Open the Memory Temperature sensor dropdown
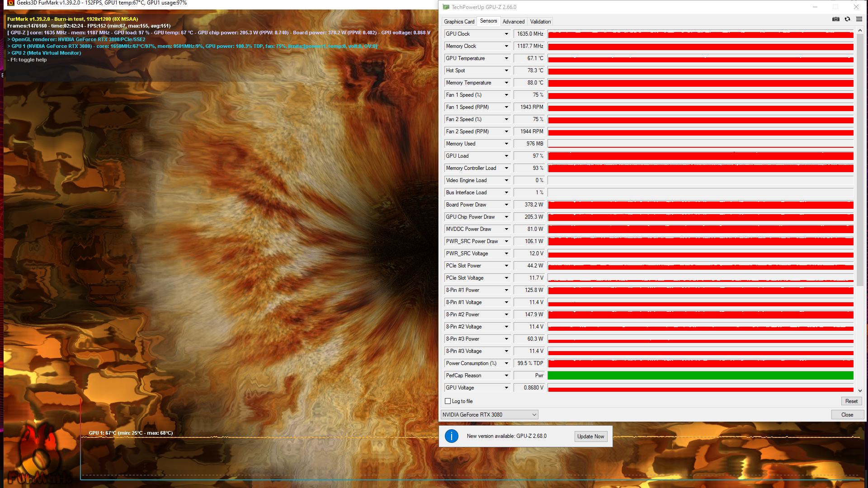Screen dimensions: 868x488 tap(506, 83)
